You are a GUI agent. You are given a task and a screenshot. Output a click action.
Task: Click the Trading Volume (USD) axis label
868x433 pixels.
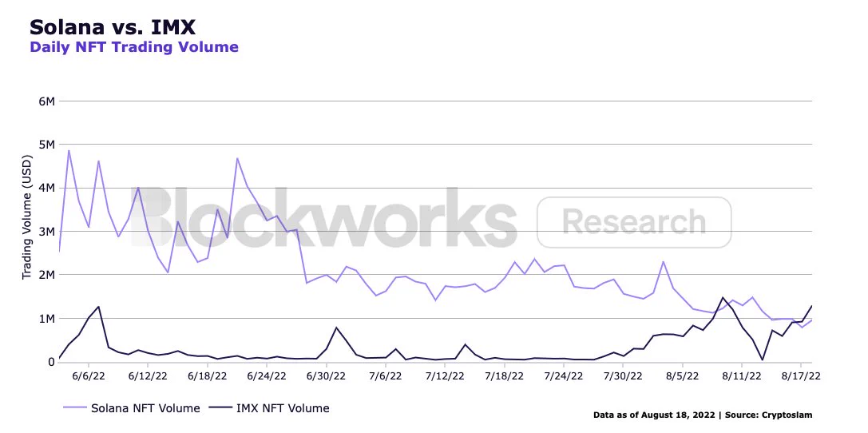click(27, 216)
